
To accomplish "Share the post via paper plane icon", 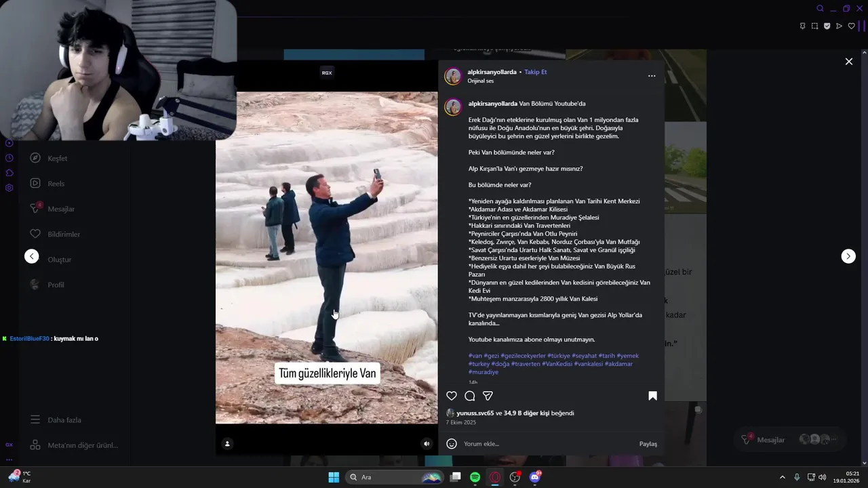I will [488, 396].
